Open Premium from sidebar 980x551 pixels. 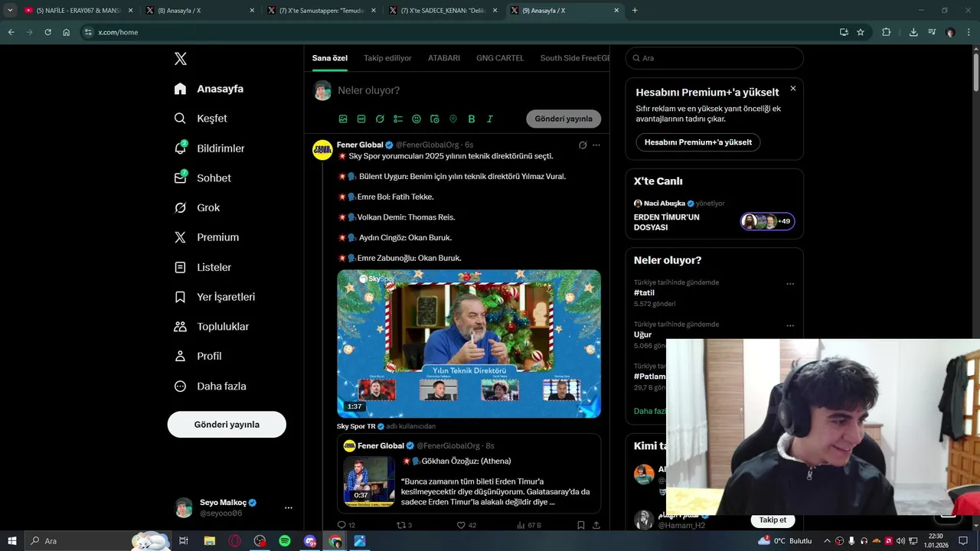(207, 237)
